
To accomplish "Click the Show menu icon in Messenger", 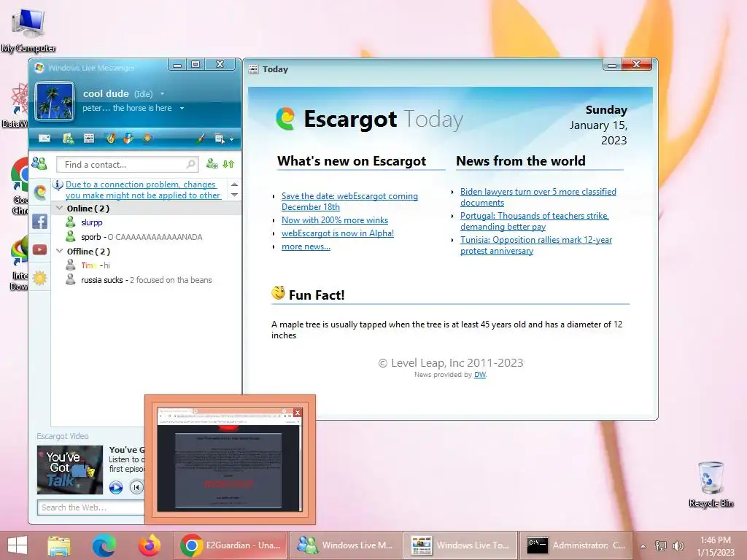I will 219,139.
